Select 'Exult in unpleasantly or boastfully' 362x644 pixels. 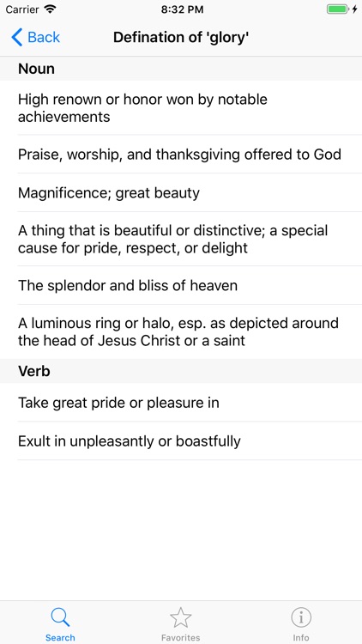click(181, 440)
